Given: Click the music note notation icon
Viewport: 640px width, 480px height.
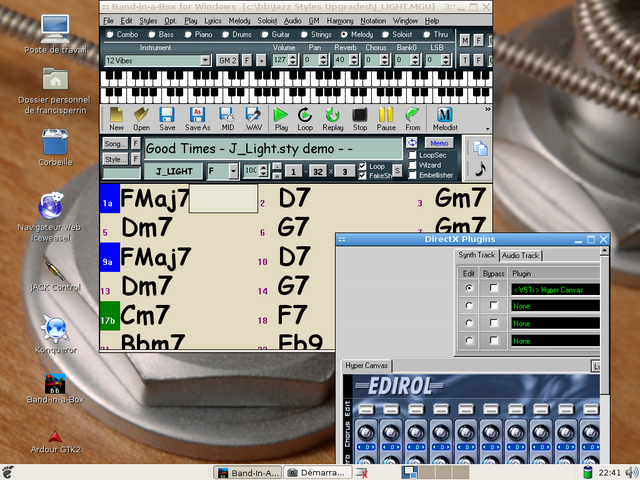Looking at the screenshot, I should pyautogui.click(x=480, y=169).
